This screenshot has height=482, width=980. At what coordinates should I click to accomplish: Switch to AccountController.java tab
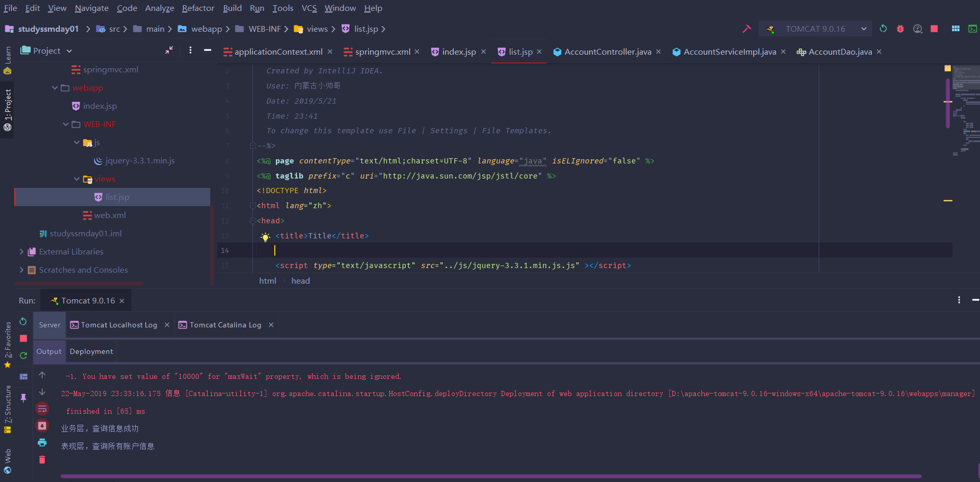tap(607, 52)
